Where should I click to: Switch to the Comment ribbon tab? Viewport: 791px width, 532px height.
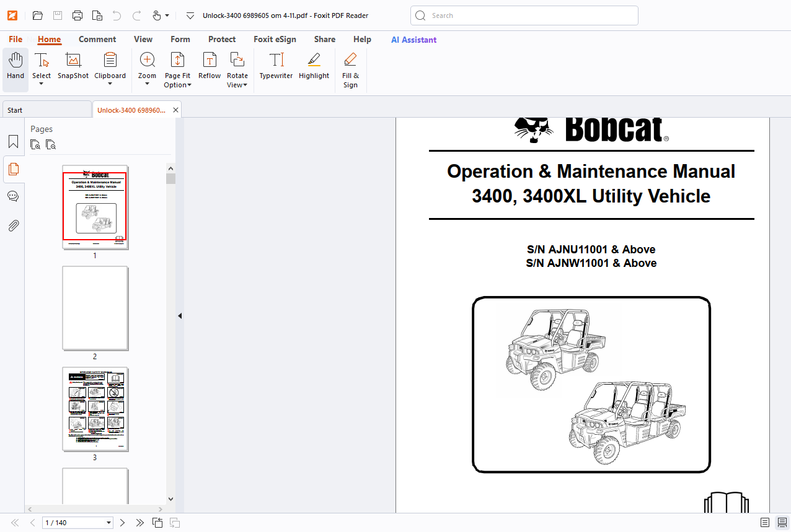[x=97, y=39]
